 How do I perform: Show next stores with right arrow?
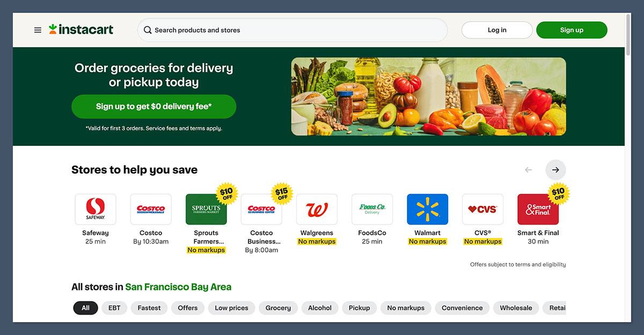pos(555,170)
